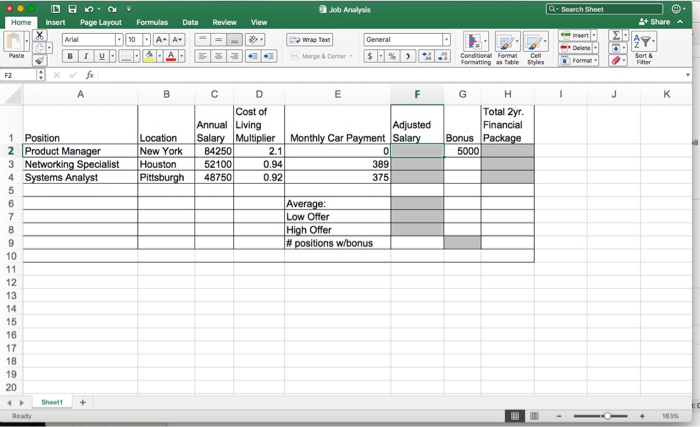
Task: Open the General number format dropdown
Action: click(x=446, y=40)
